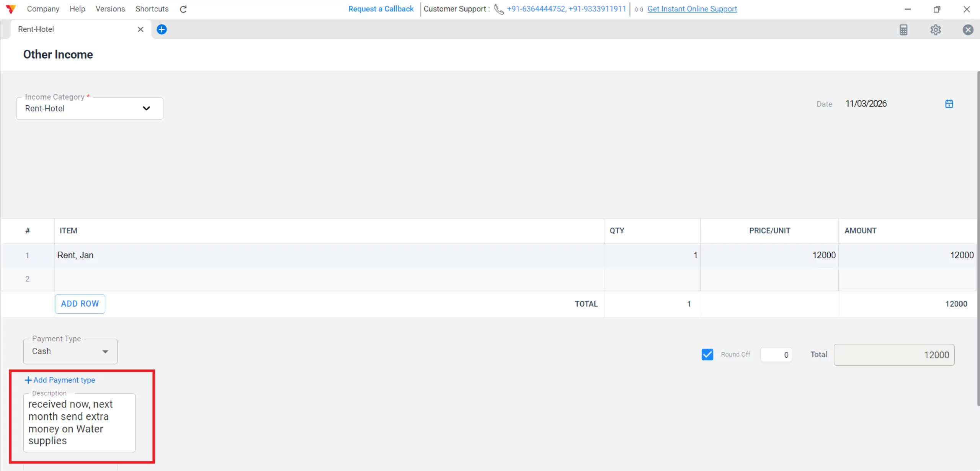Viewport: 980px width, 471px height.
Task: Click phone icon beside Customer Support
Action: point(499,9)
